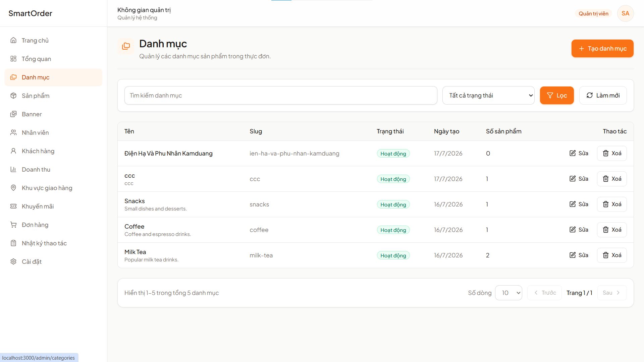The width and height of the screenshot is (644, 362).
Task: Click the Nhân viên people icon
Action: point(13,132)
